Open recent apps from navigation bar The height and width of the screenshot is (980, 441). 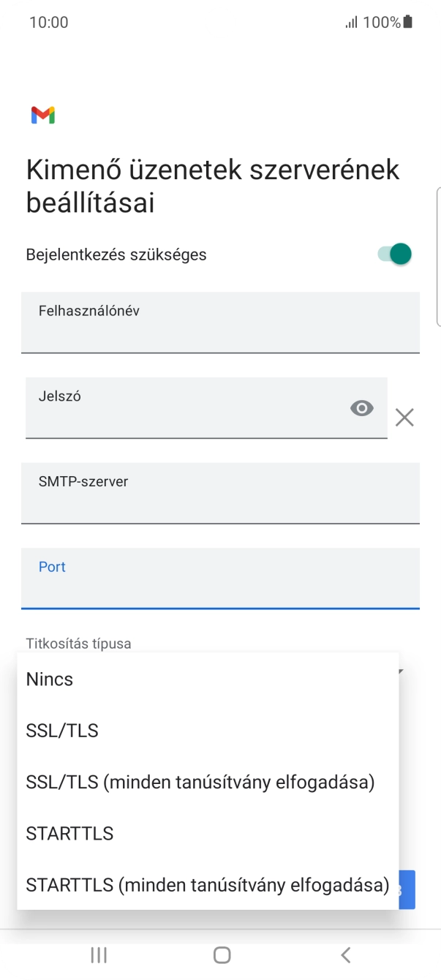pos(98,954)
